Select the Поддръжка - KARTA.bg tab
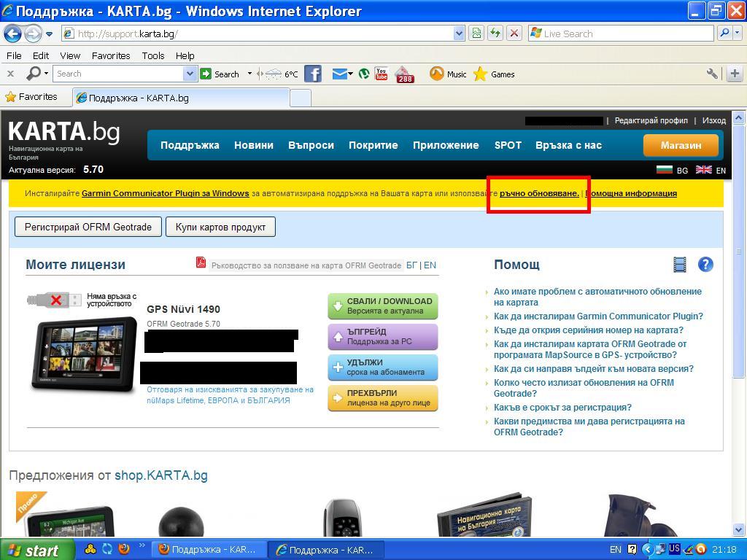This screenshot has width=747, height=560. point(181,98)
